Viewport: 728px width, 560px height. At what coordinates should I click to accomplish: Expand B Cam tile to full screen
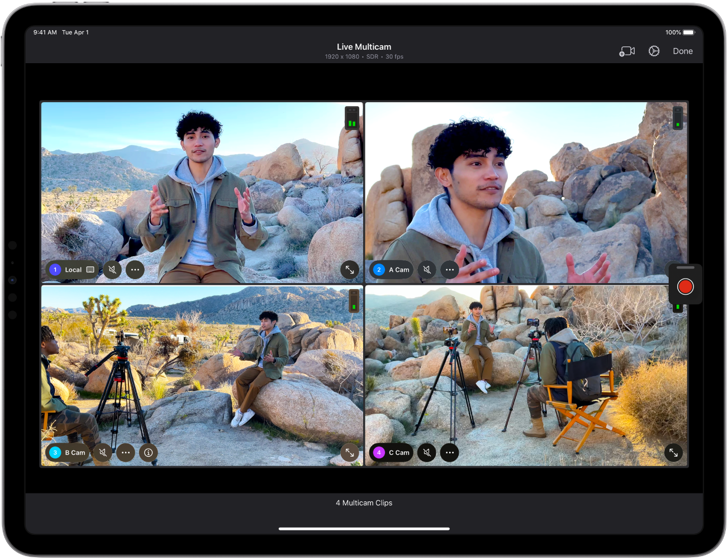coord(350,453)
